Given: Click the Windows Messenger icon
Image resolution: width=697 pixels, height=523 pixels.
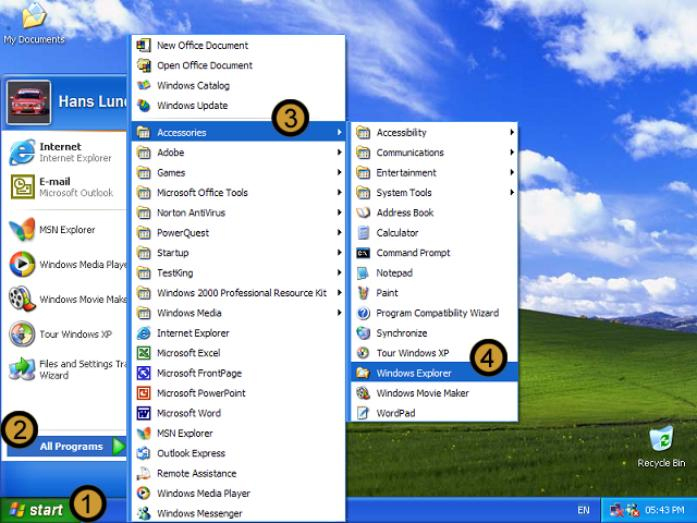Looking at the screenshot, I should click(x=144, y=513).
